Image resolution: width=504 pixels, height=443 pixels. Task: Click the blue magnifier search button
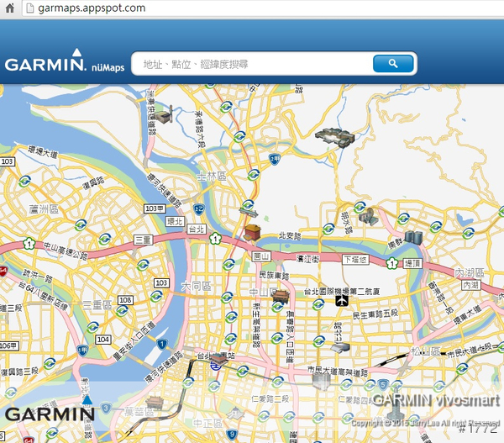pyautogui.click(x=391, y=64)
